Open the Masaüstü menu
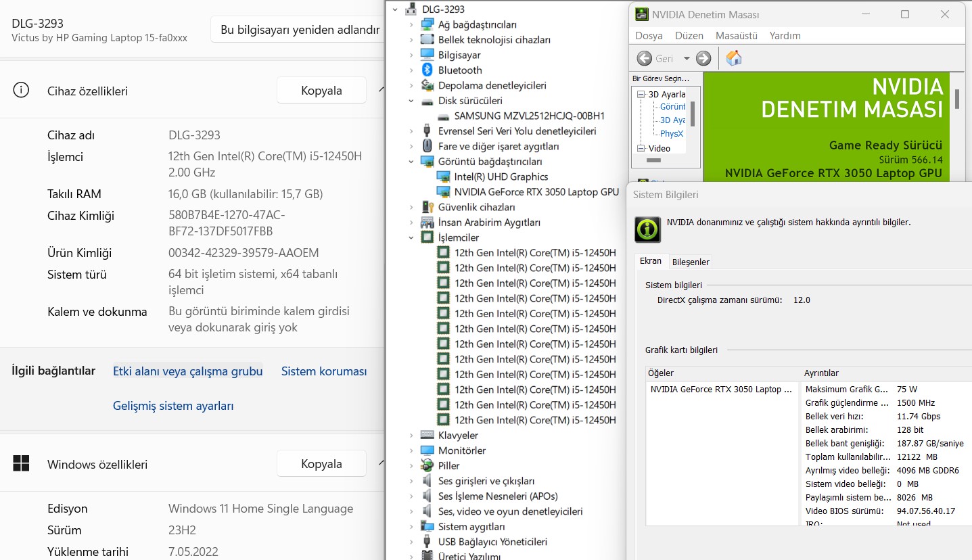 tap(738, 35)
